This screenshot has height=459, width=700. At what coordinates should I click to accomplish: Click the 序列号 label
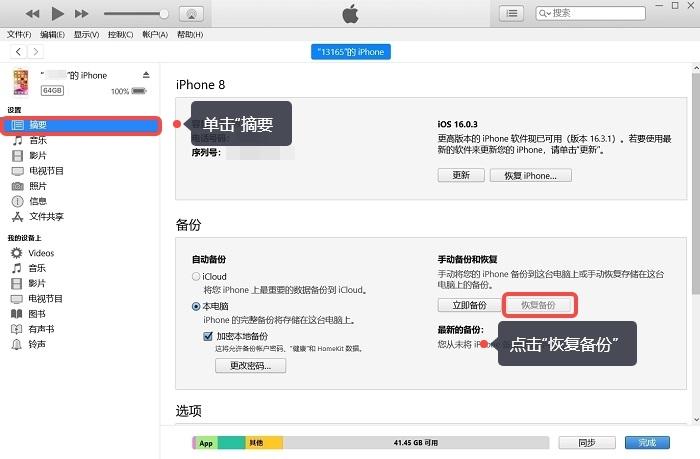click(x=206, y=153)
